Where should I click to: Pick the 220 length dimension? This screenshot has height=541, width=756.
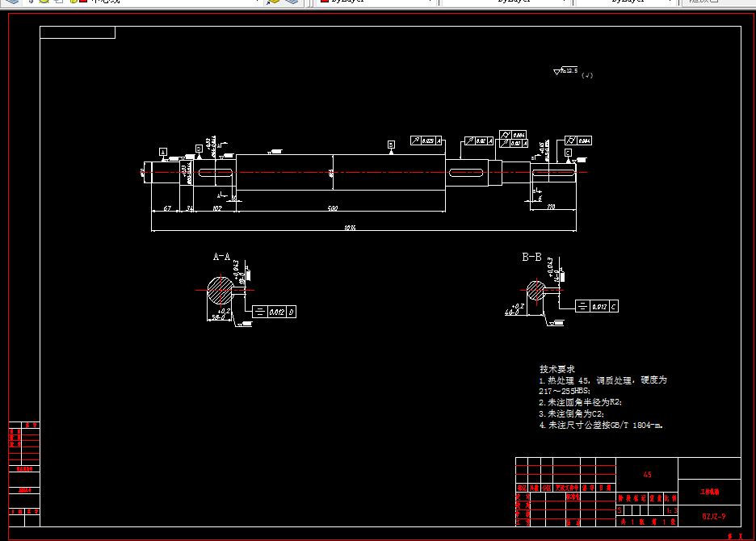[x=551, y=207]
